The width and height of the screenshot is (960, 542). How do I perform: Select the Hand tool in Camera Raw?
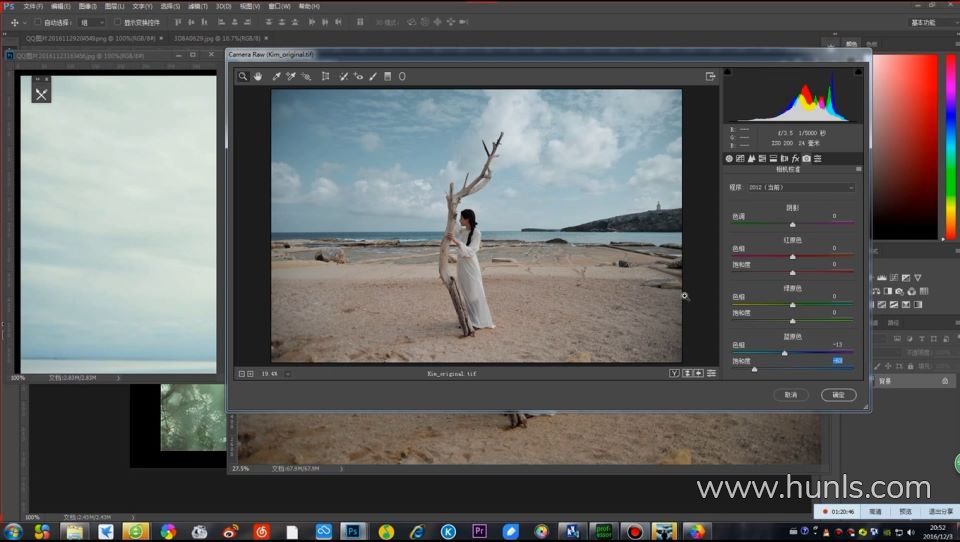click(258, 76)
